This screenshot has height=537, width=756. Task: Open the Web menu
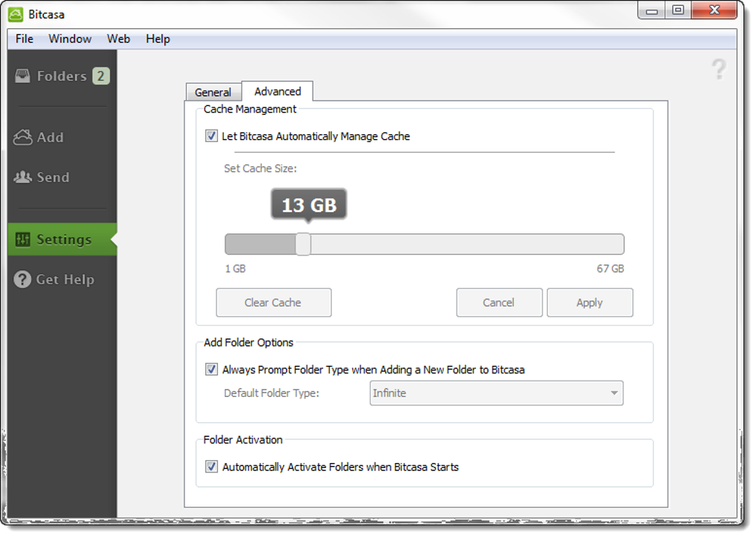pyautogui.click(x=119, y=39)
